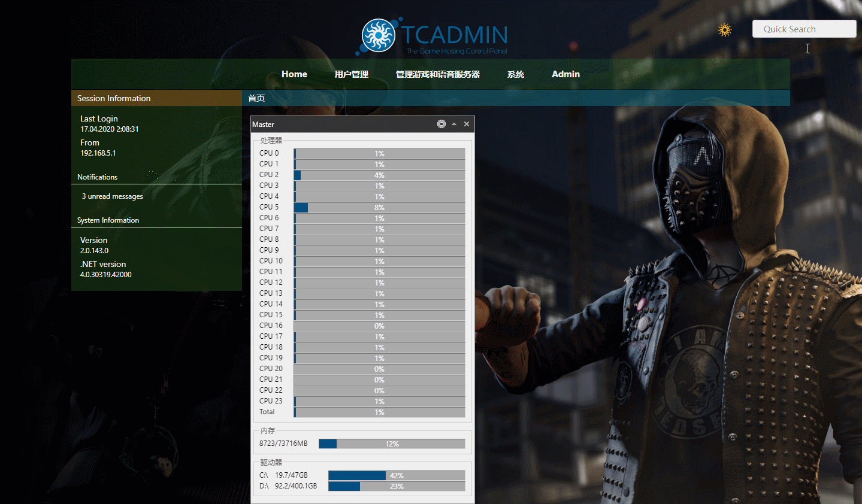Screen dimensions: 862x504
Task: Click the CPU 5 usage bar
Action: click(x=379, y=208)
